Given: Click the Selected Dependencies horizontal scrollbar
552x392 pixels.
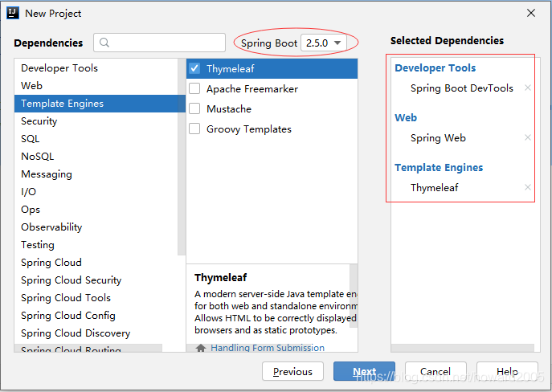Looking at the screenshot, I should 462,348.
